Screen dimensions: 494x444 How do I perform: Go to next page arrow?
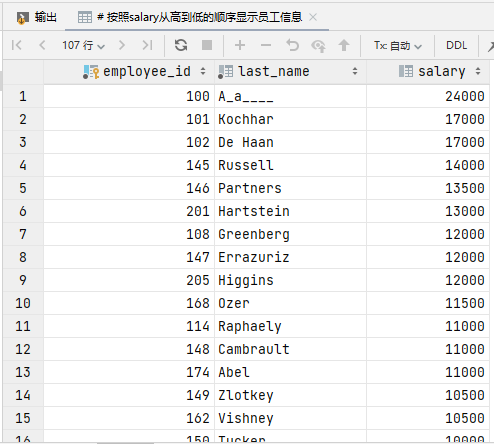tap(122, 45)
